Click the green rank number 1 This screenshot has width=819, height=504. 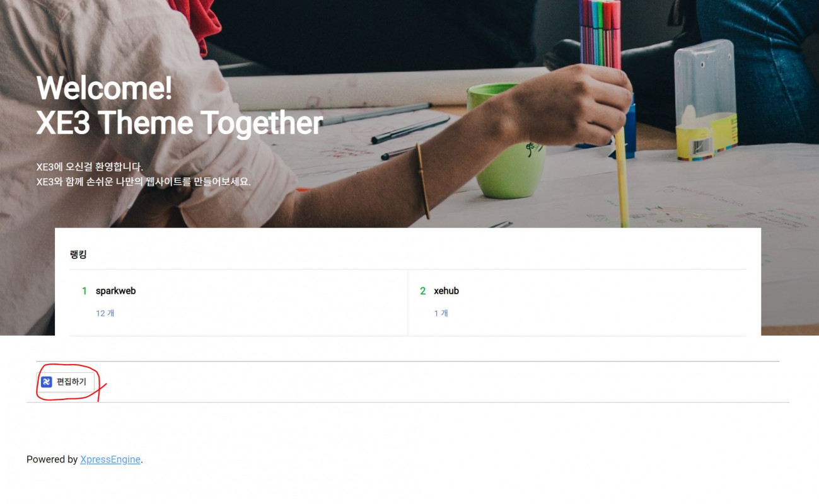(84, 291)
